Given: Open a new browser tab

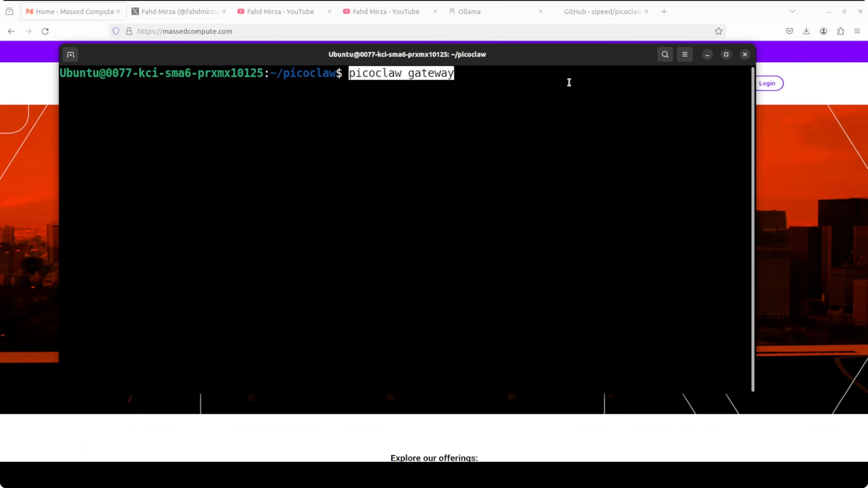Looking at the screenshot, I should click(664, 12).
